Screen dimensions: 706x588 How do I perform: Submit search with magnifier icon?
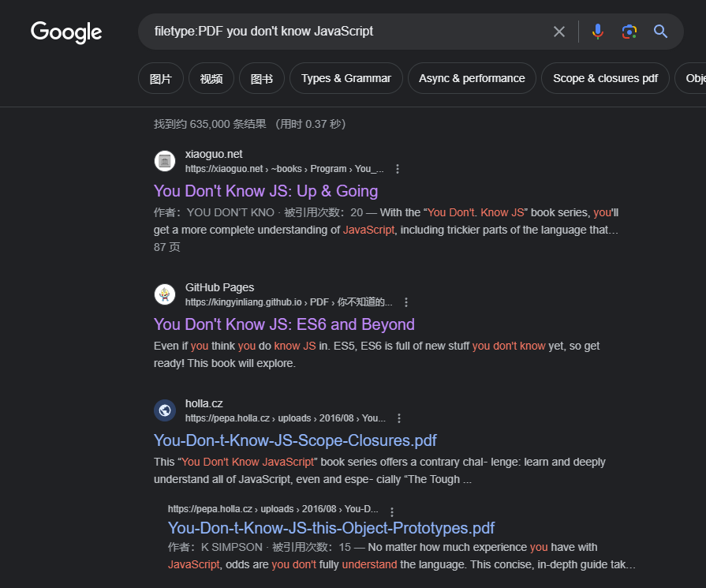[x=660, y=32]
